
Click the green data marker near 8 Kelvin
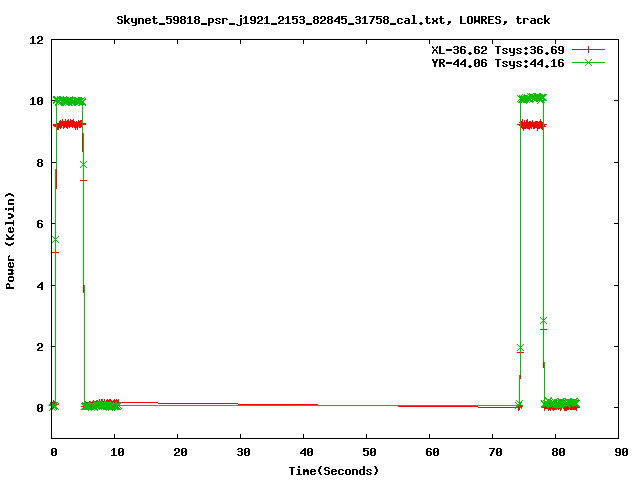[83, 165]
